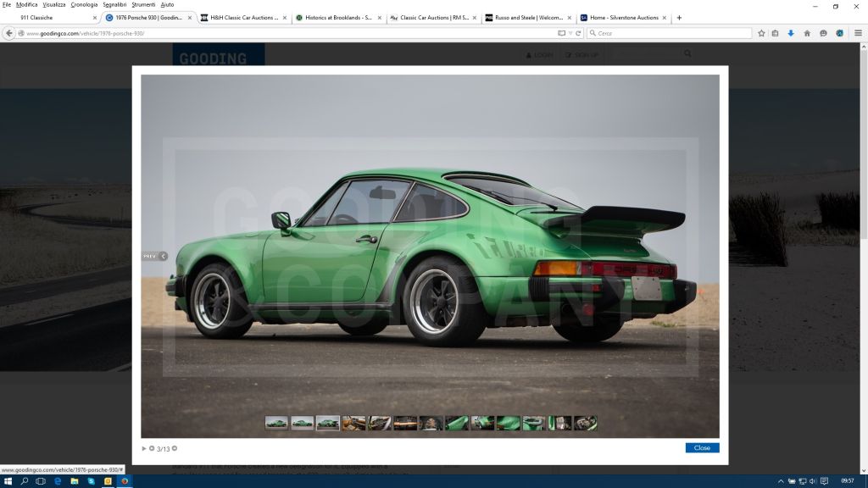The width and height of the screenshot is (868, 488).
Task: Open the last gallery thumbnail
Action: (x=586, y=424)
